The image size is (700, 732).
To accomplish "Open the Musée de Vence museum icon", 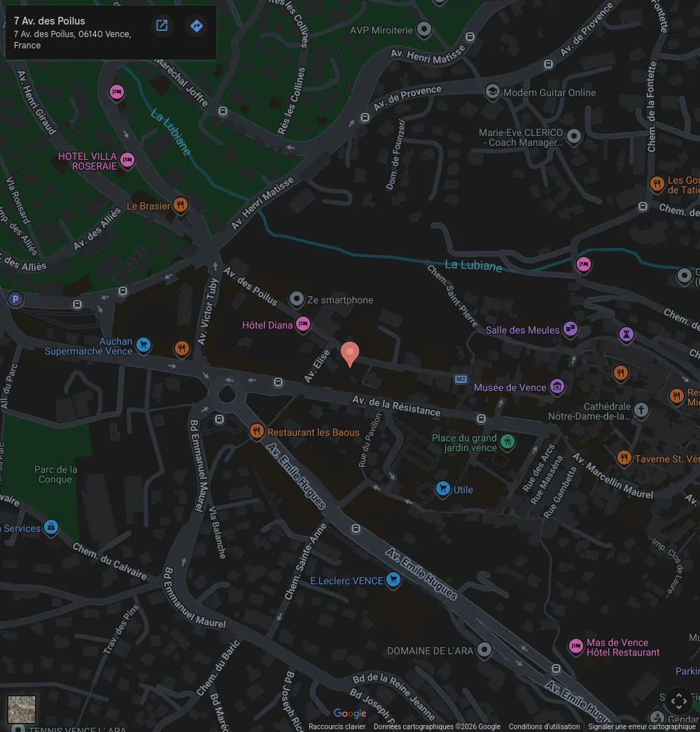I will (x=557, y=386).
